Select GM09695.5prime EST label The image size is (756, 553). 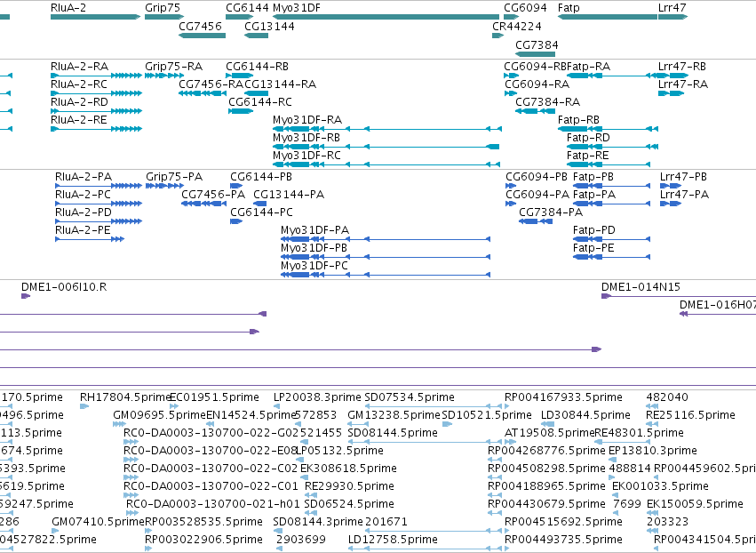[x=160, y=415]
